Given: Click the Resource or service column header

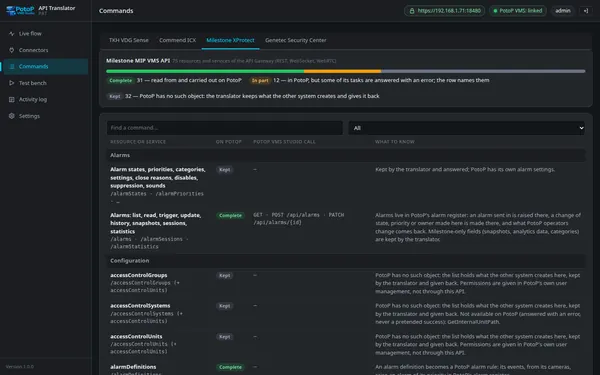Looking at the screenshot, I should click(x=138, y=142).
